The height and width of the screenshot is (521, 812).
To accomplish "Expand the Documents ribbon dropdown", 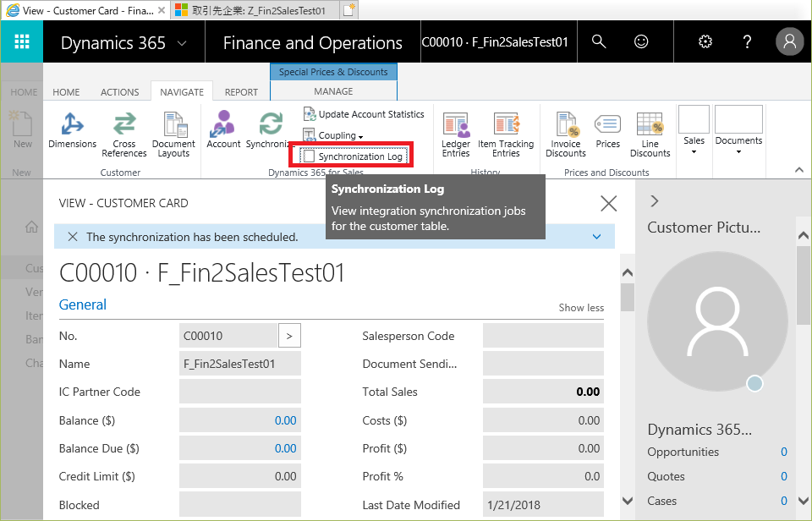I will point(738,130).
